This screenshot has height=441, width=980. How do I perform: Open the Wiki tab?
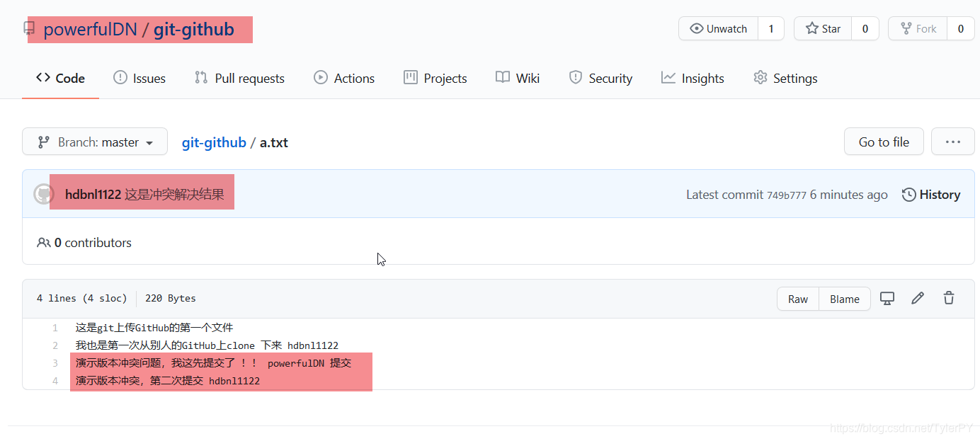518,78
